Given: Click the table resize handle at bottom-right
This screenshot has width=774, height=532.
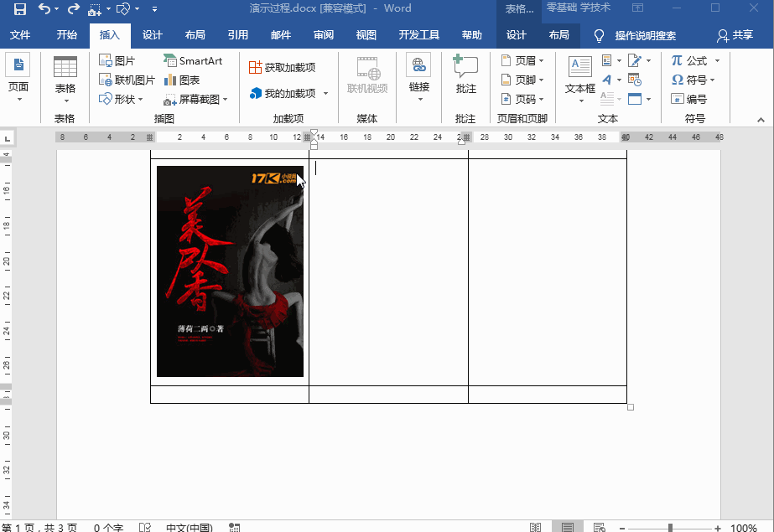Looking at the screenshot, I should click(631, 407).
